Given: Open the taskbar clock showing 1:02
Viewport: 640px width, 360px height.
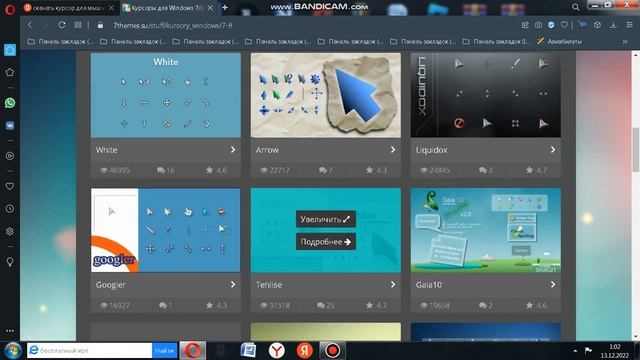Looking at the screenshot, I should click(x=614, y=351).
